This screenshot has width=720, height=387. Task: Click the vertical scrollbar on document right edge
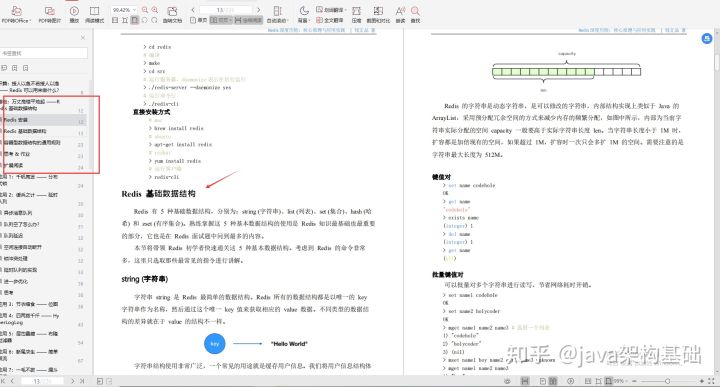717,63
